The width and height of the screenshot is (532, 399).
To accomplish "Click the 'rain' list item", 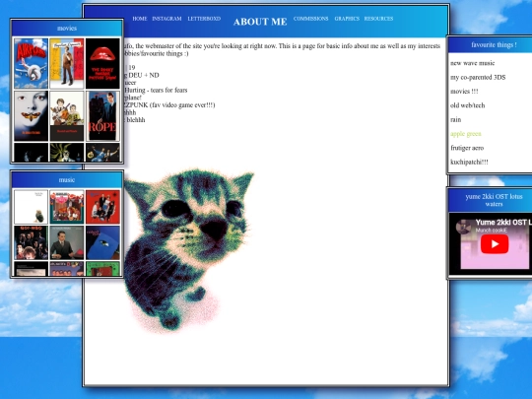I will (x=456, y=119).
